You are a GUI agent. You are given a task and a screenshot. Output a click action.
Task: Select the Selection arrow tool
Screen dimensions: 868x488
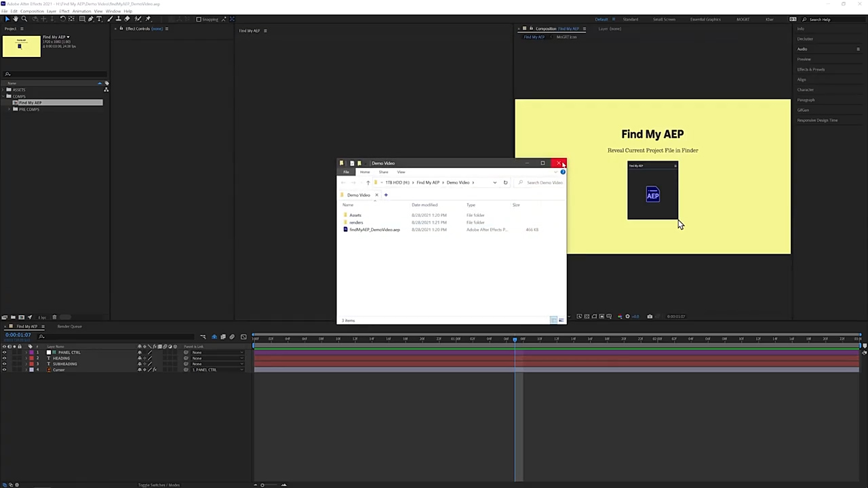pyautogui.click(x=7, y=19)
